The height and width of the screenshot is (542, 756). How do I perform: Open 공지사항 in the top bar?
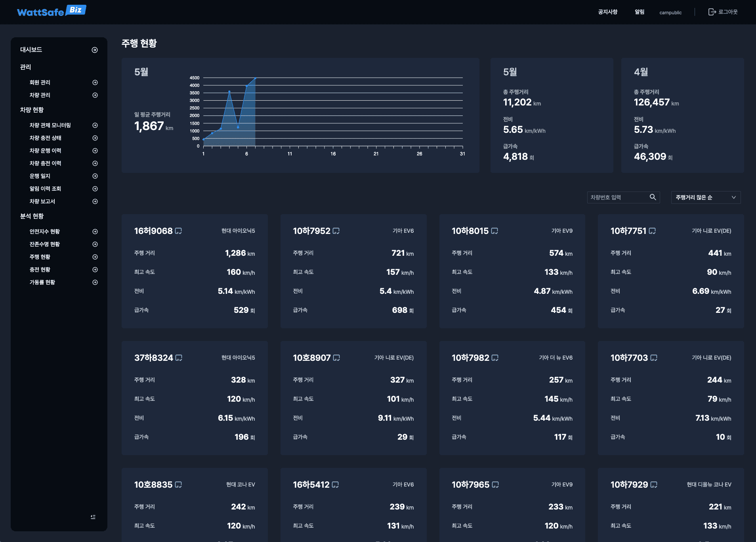coord(608,12)
